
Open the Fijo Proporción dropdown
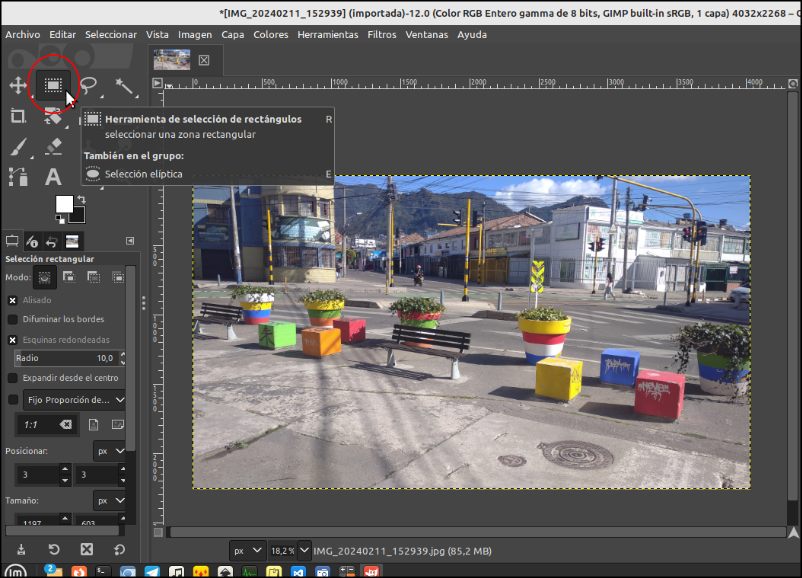75,400
